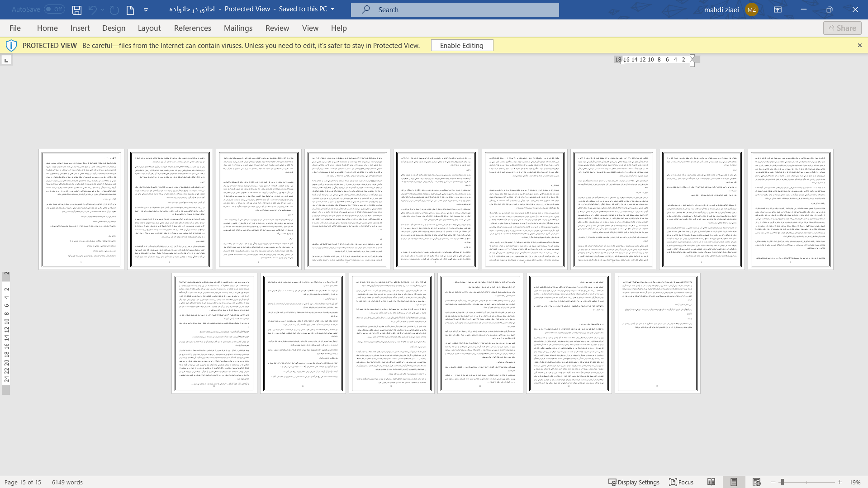Select the last page in top row
868x488 pixels.
(x=791, y=209)
